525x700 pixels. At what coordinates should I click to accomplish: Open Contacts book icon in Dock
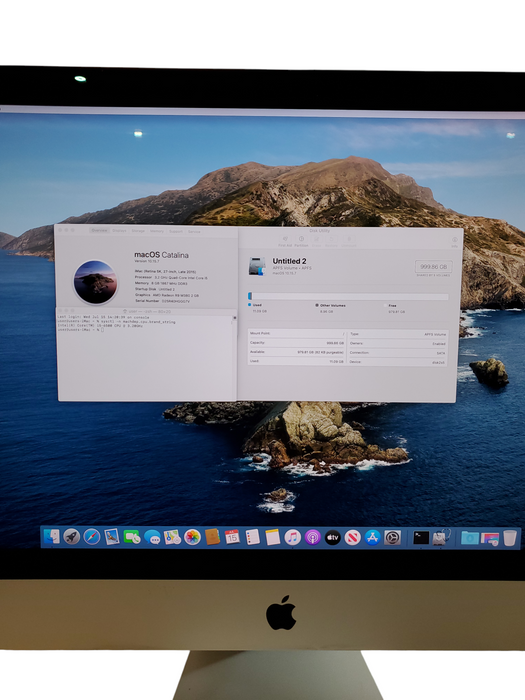[x=212, y=537]
